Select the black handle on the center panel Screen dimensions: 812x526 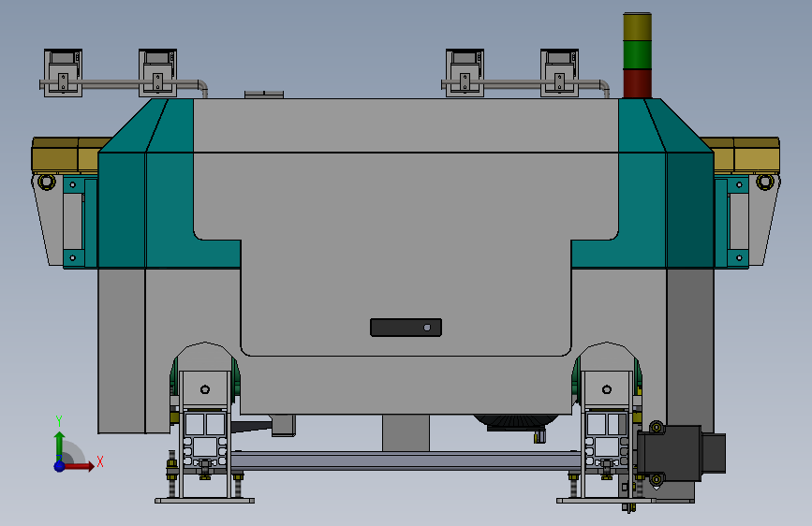point(406,328)
